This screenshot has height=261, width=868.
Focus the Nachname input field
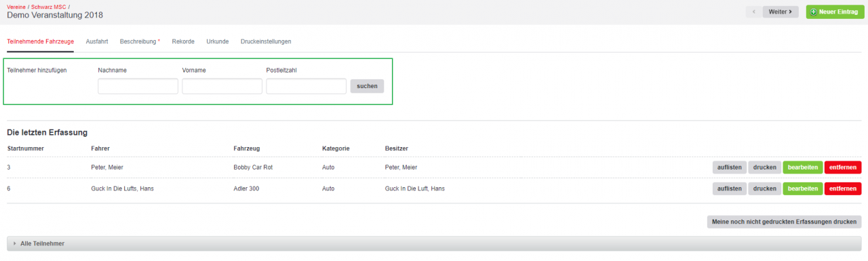[138, 86]
